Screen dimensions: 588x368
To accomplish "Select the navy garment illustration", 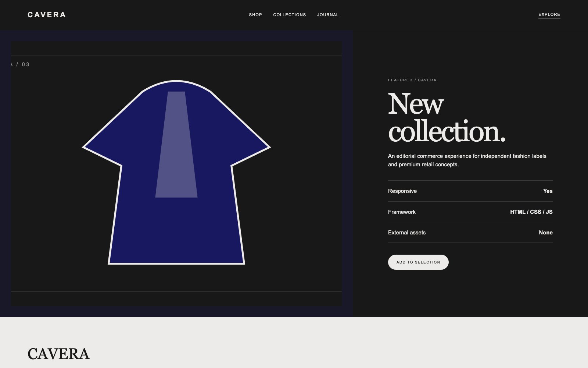I will pos(176,172).
